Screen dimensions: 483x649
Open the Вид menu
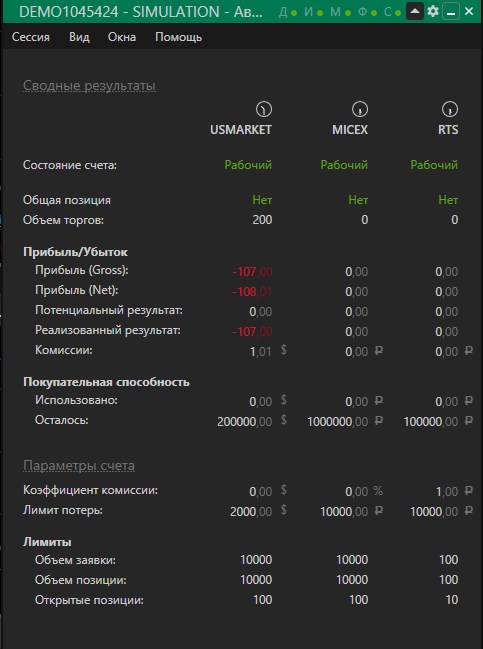coord(79,37)
